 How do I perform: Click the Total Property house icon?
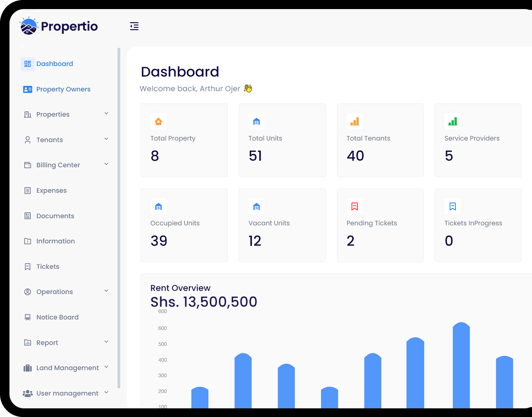[159, 122]
